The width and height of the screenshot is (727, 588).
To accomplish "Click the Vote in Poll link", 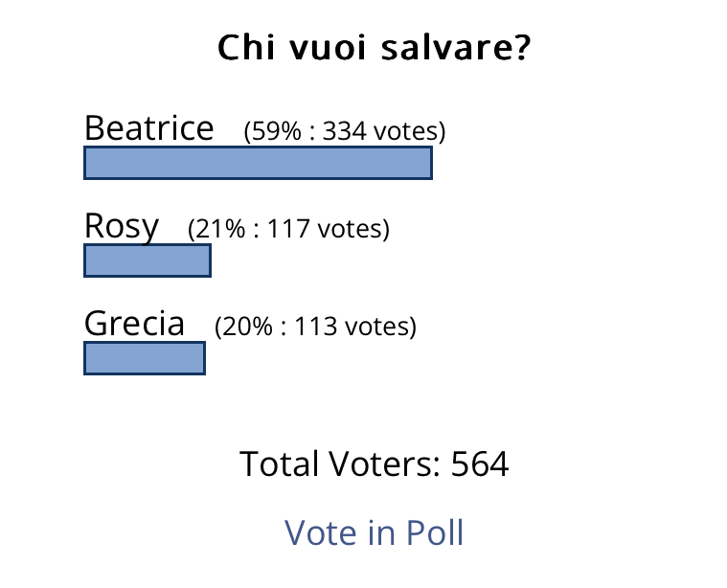I will pos(374,532).
